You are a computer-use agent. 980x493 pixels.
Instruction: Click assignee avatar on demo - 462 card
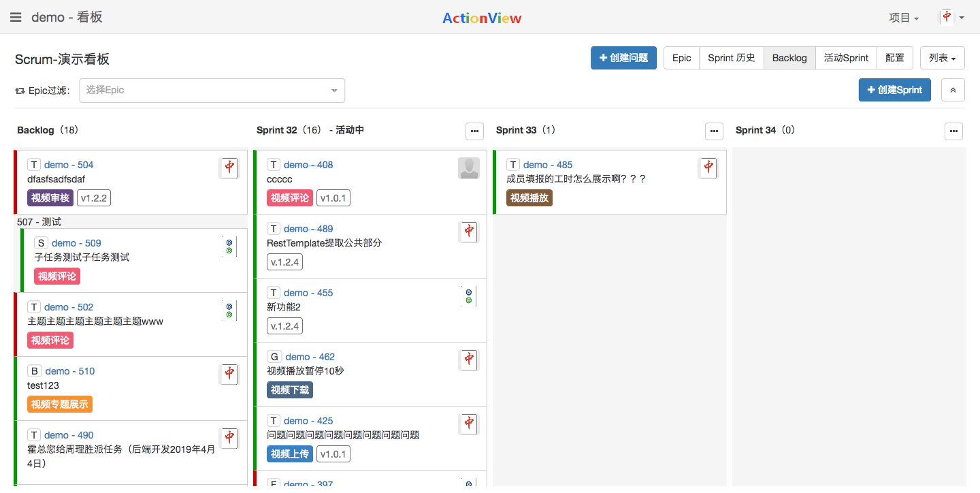pos(469,360)
